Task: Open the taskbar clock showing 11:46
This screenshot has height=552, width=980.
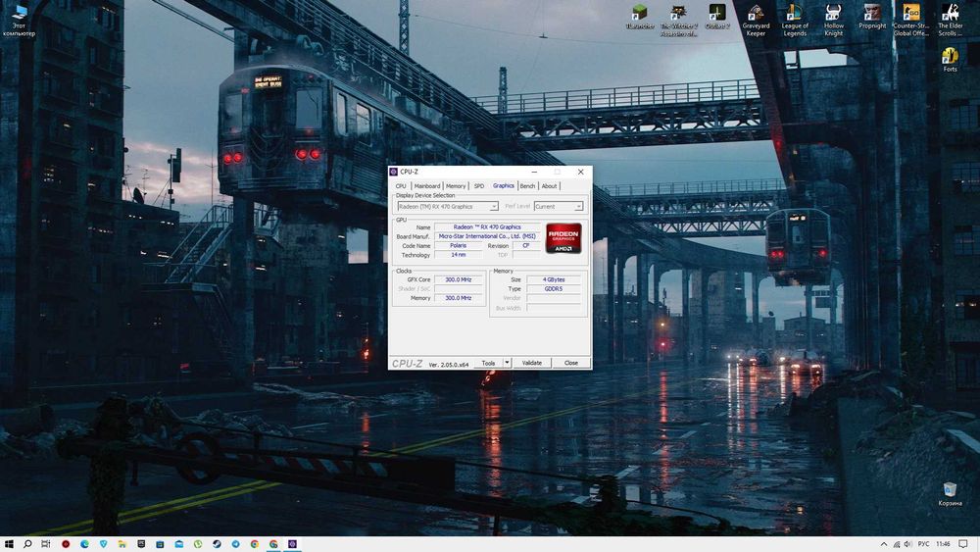Action: coord(943,544)
